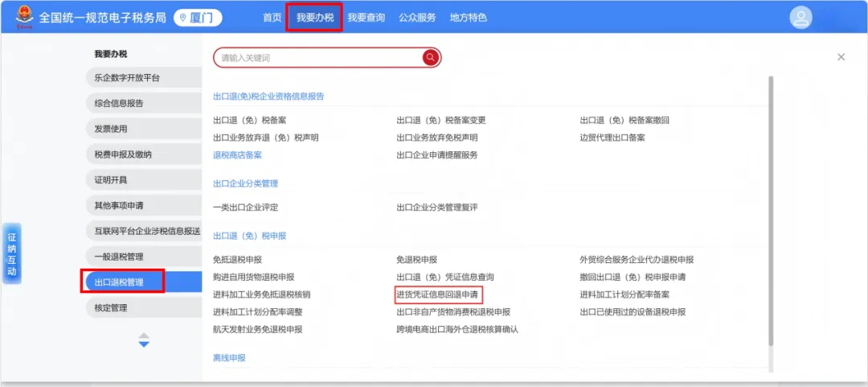Open 进料加工计划分配率调整
The image size is (868, 387).
(x=258, y=311)
